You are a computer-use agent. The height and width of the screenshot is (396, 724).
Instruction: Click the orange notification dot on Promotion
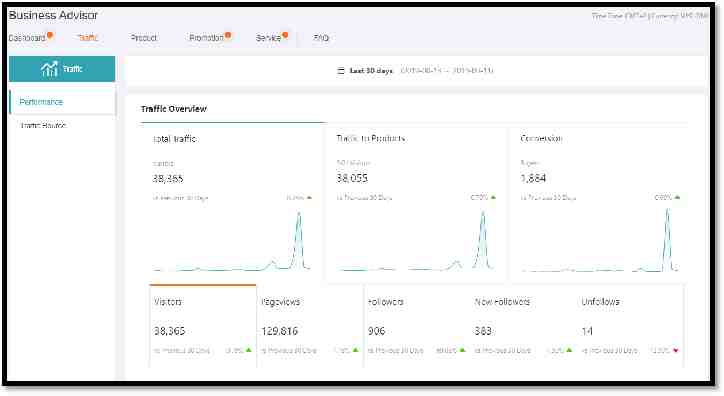tap(228, 35)
